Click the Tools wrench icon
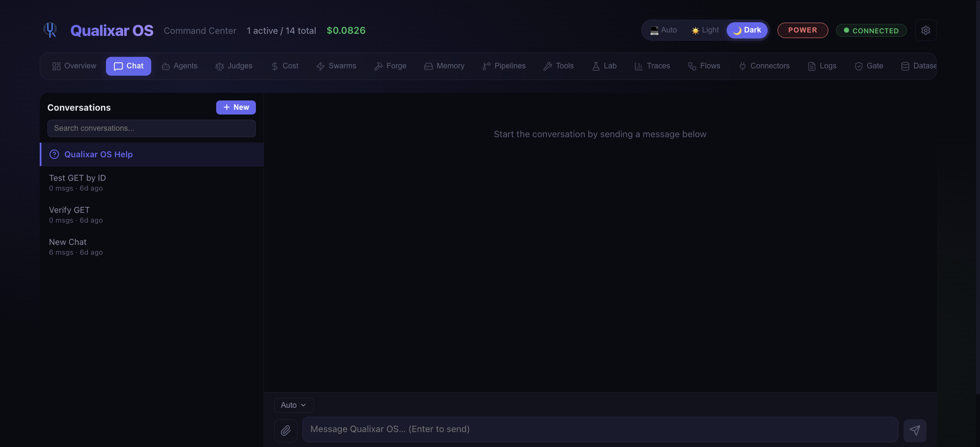The width and height of the screenshot is (980, 447). [548, 66]
